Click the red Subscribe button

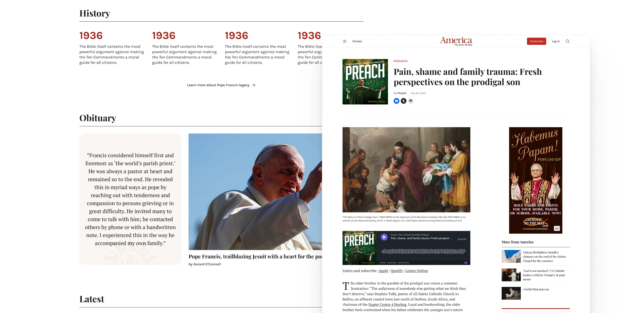(536, 41)
